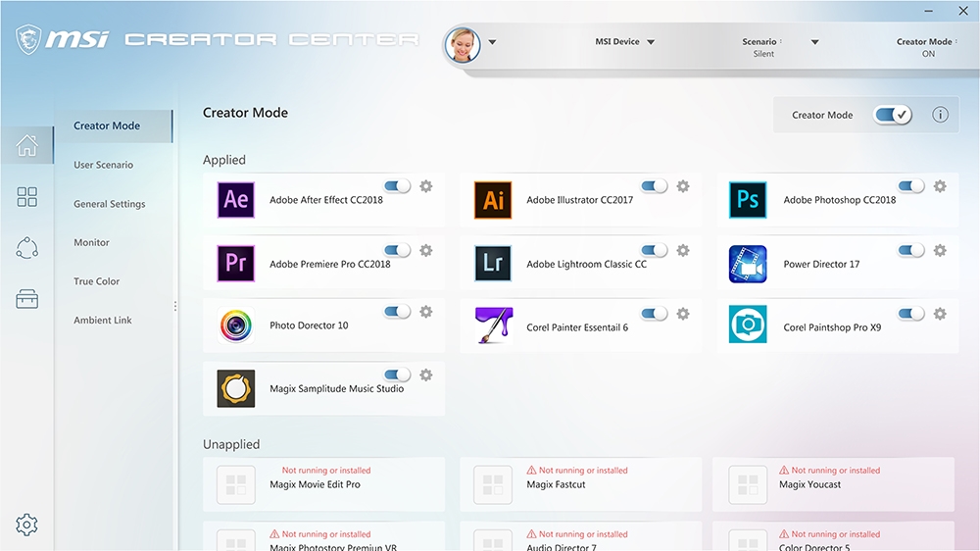
Task: Open Adobe Premiere Pro CC2018 gear settings
Action: (426, 250)
